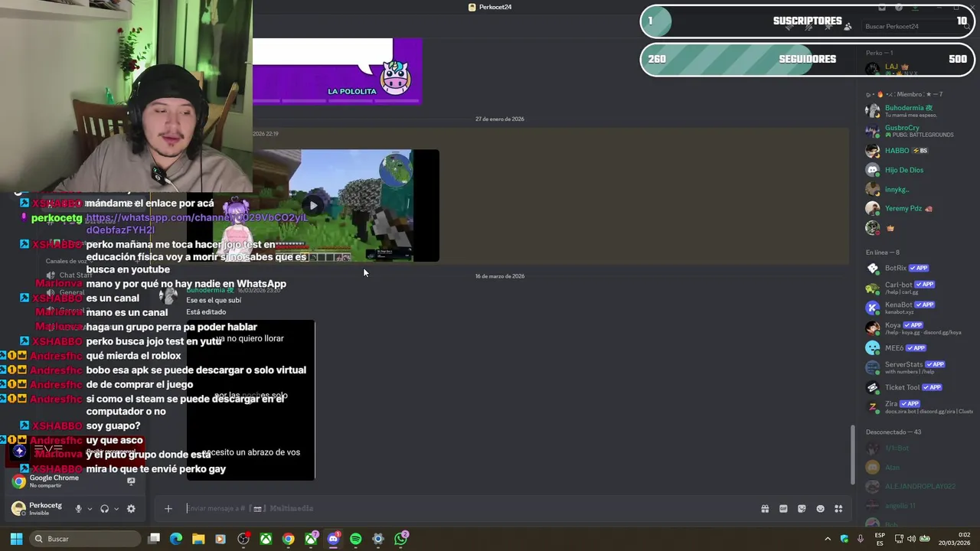Open volume control in system tray
Screen dimensions: 980x551
click(912, 539)
